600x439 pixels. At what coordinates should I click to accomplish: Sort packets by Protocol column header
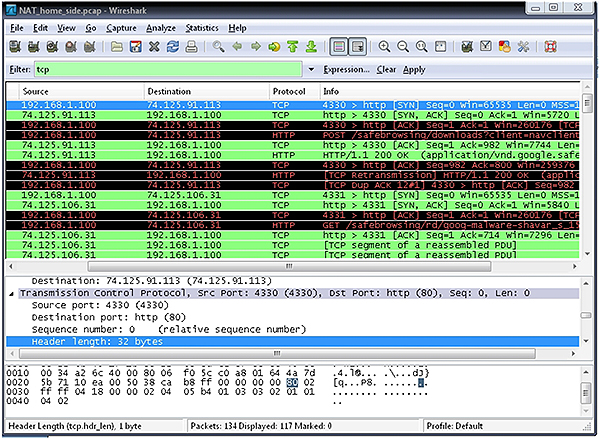click(x=294, y=91)
